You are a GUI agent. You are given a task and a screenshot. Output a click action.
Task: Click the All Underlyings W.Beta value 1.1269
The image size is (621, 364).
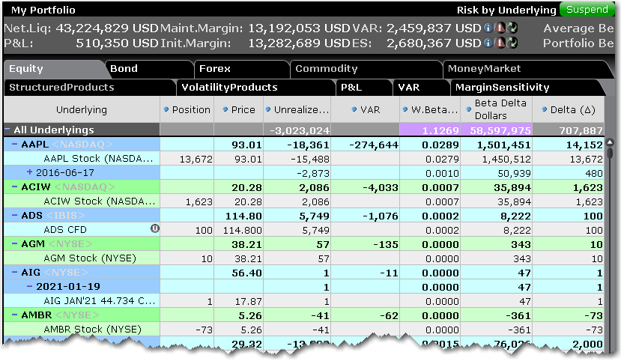tap(440, 130)
